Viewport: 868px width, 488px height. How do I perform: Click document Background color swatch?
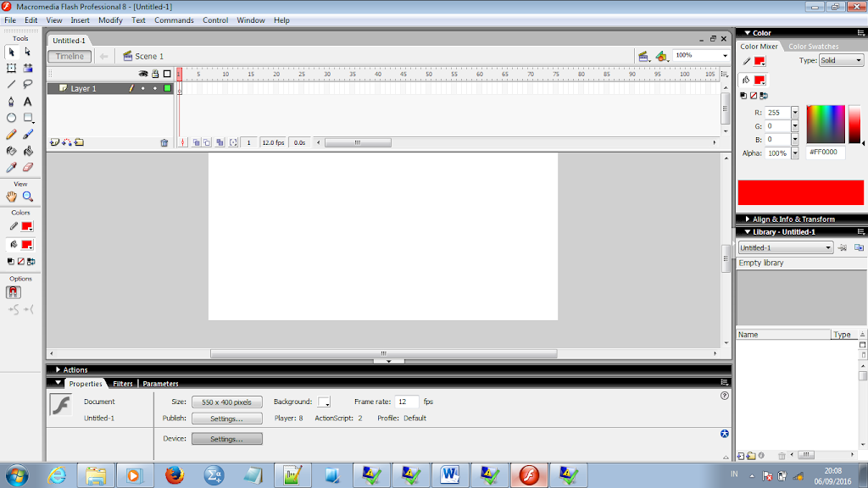coord(324,402)
